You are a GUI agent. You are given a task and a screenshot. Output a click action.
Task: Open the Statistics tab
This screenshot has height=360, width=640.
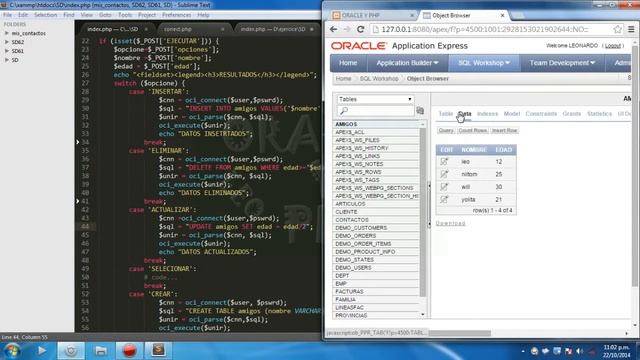click(x=599, y=113)
